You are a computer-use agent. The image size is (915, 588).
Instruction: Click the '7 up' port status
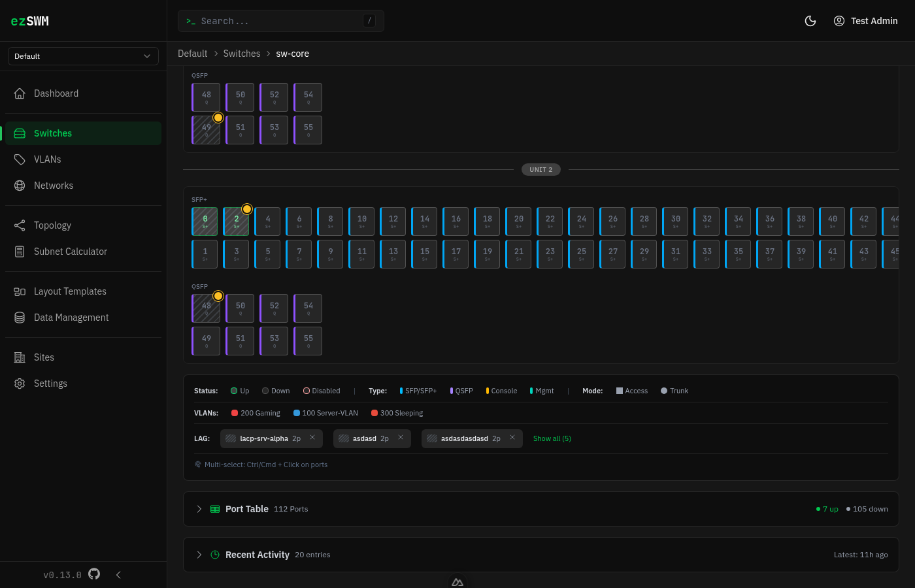(x=827, y=509)
